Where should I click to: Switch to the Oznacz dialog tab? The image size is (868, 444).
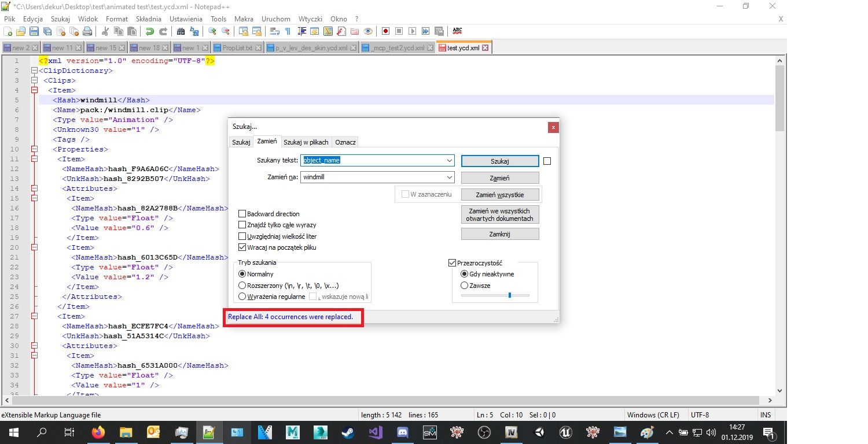click(x=345, y=142)
